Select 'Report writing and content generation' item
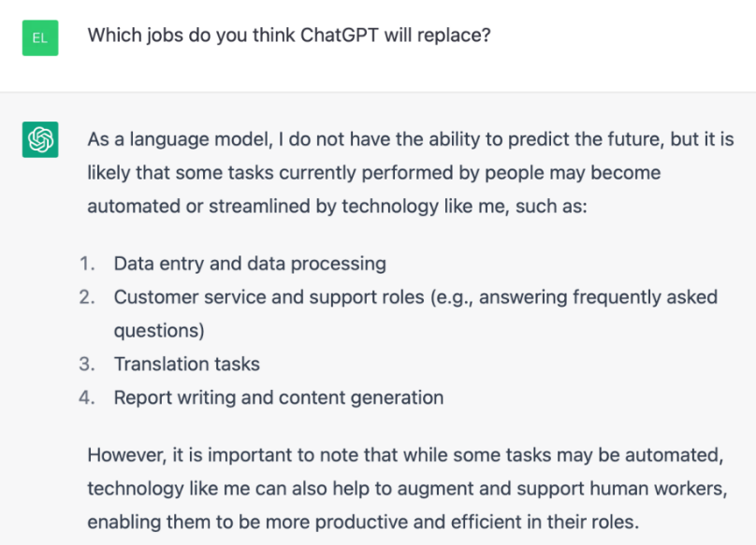 279,397
